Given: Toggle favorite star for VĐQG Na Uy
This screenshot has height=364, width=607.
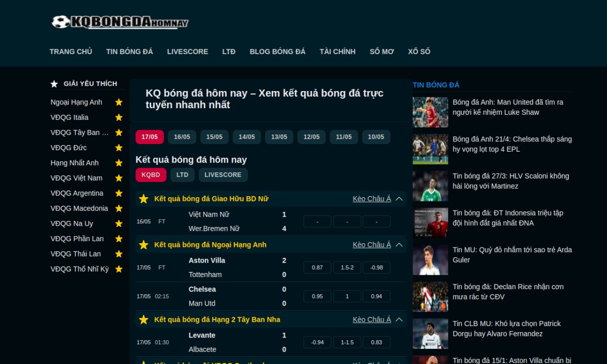Looking at the screenshot, I should point(119,224).
